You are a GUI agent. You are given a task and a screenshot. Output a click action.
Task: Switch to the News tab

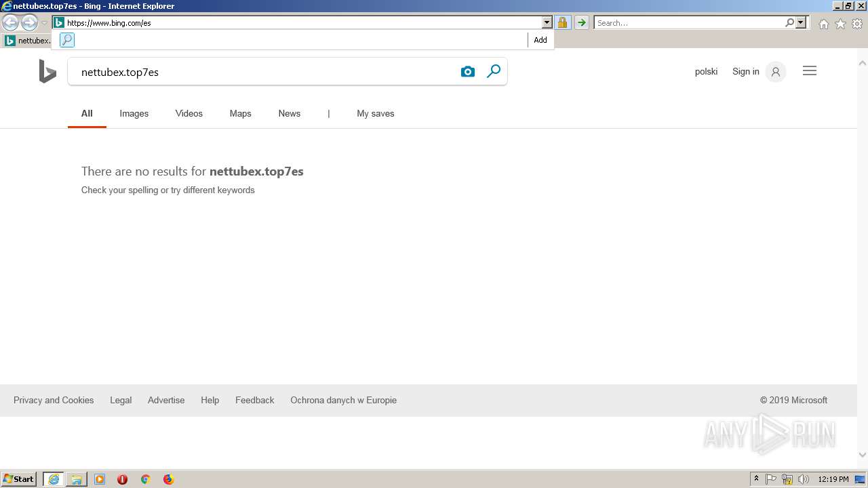point(290,113)
